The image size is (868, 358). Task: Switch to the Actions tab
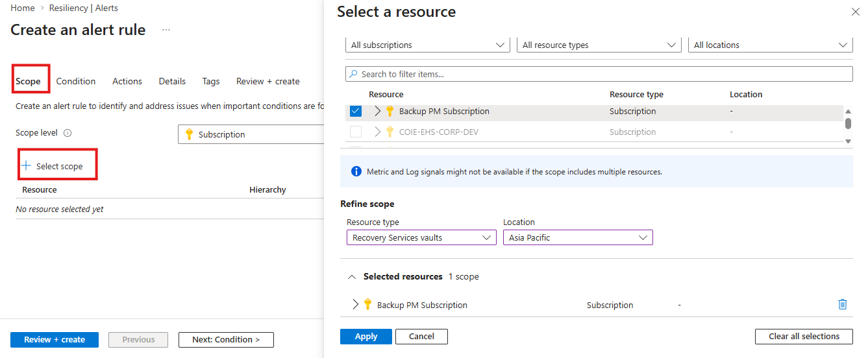point(127,81)
